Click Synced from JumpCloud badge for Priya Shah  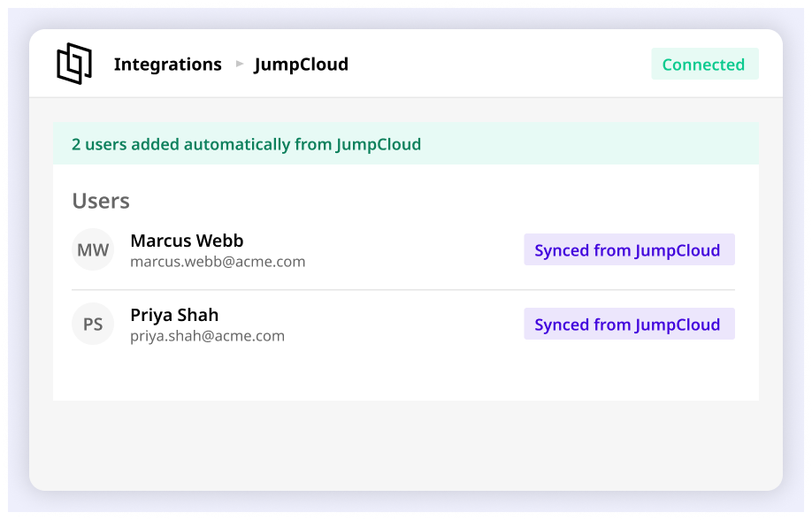[629, 324]
